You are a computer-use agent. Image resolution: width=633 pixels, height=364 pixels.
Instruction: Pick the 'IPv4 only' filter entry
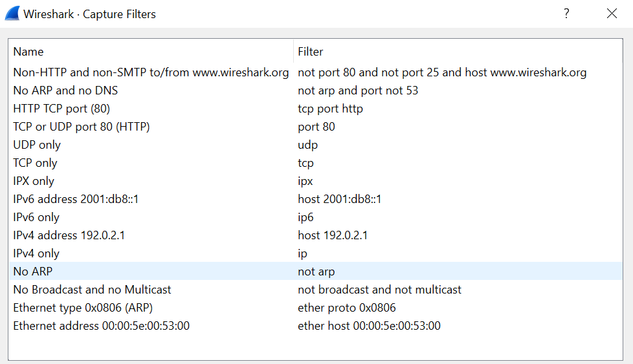tap(36, 253)
